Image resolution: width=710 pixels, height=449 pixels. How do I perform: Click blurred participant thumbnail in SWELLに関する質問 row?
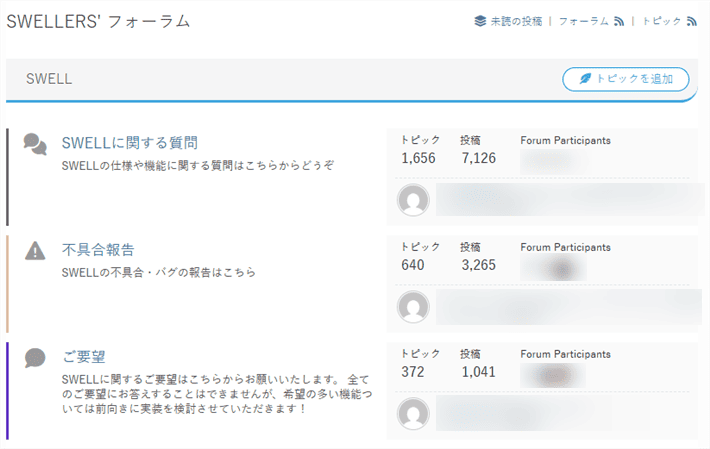point(553,162)
